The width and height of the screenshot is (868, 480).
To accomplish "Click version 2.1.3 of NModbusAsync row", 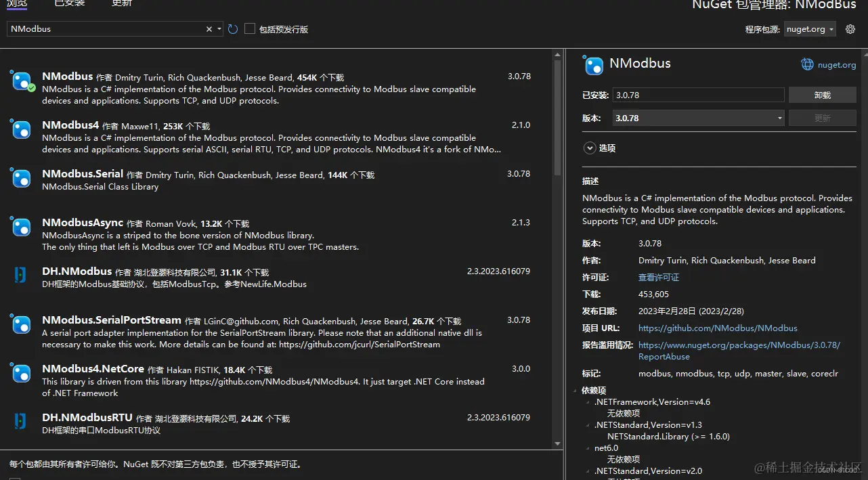I will click(x=521, y=223).
